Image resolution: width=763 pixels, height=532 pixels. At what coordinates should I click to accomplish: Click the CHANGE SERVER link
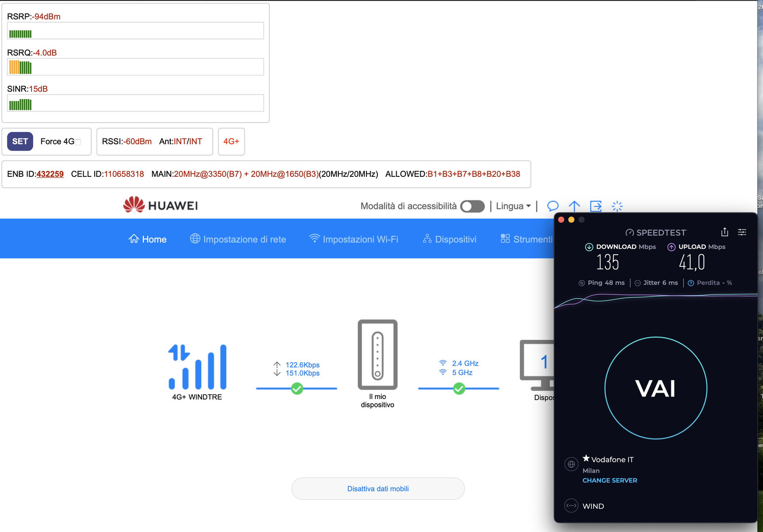pos(610,480)
